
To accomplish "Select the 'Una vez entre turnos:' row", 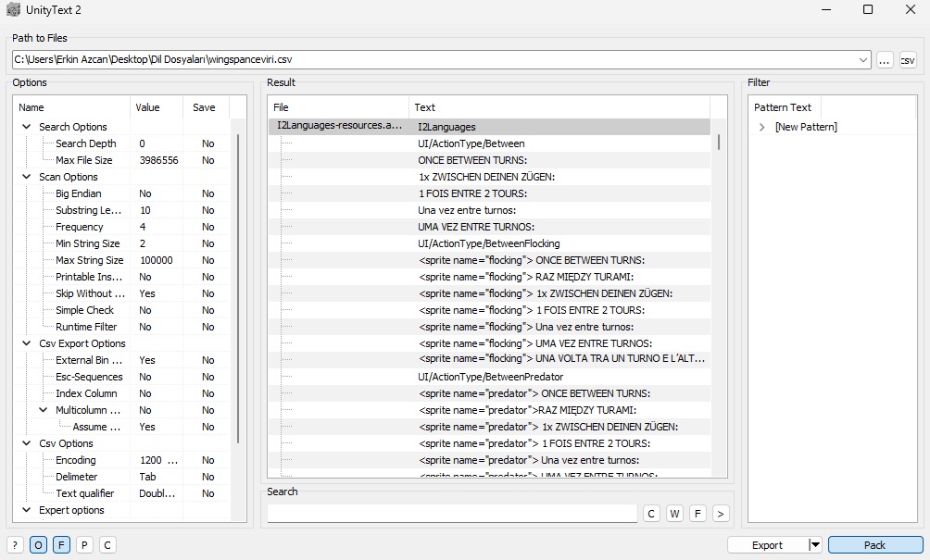I will (x=489, y=210).
